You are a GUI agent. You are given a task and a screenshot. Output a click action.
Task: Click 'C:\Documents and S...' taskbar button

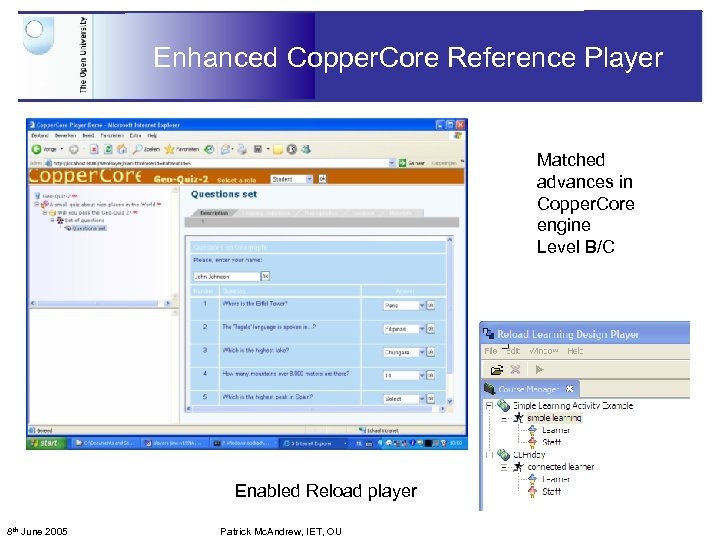[104, 443]
